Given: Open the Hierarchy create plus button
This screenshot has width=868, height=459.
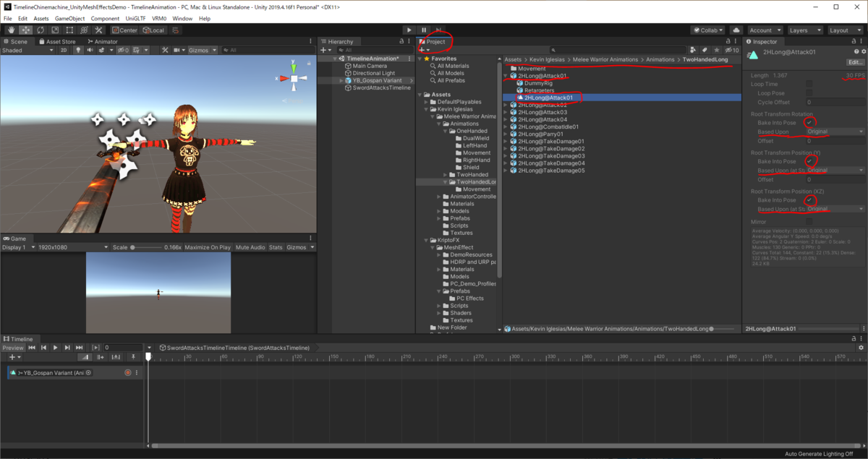Looking at the screenshot, I should 325,50.
